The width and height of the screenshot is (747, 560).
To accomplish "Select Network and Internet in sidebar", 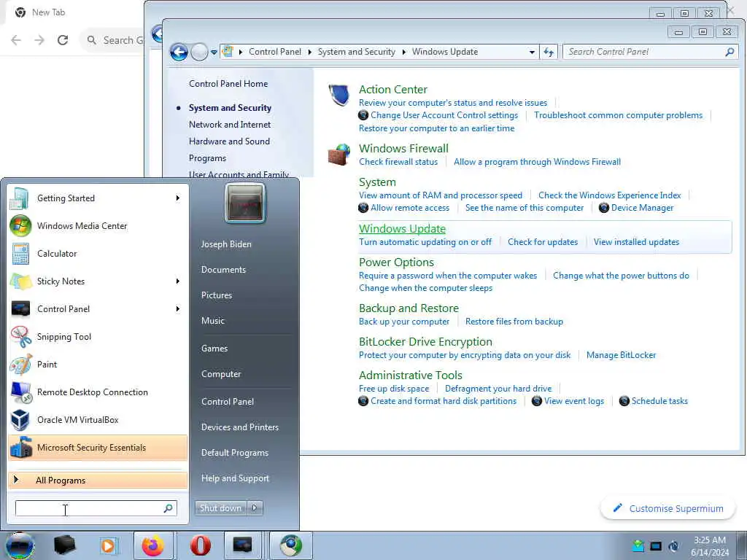I will (230, 125).
